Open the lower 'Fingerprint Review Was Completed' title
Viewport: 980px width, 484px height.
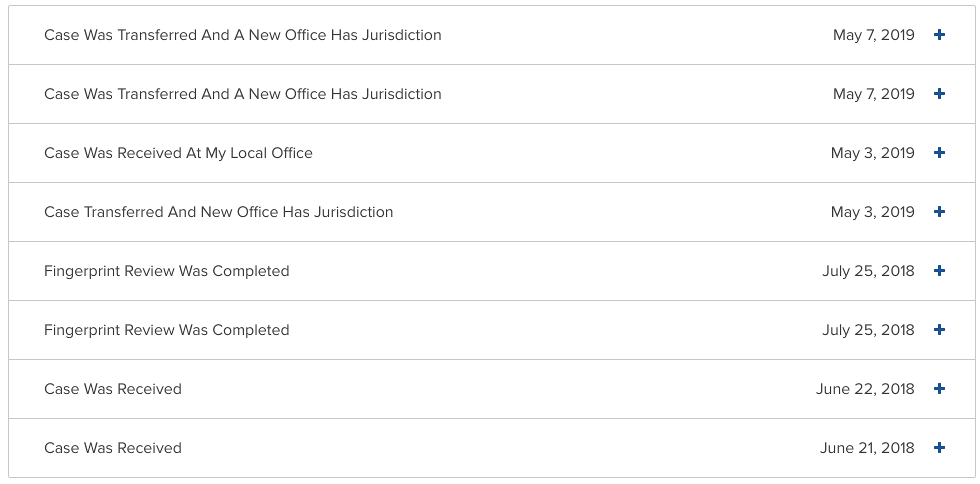click(x=166, y=330)
